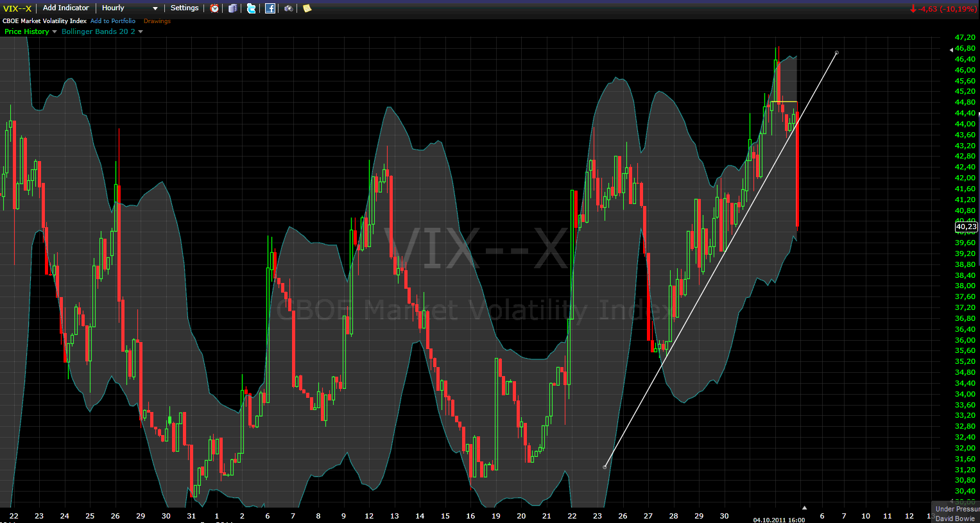Screen dimensions: 980x523
Task: Click the Add to Portfolio link
Action: click(113, 21)
